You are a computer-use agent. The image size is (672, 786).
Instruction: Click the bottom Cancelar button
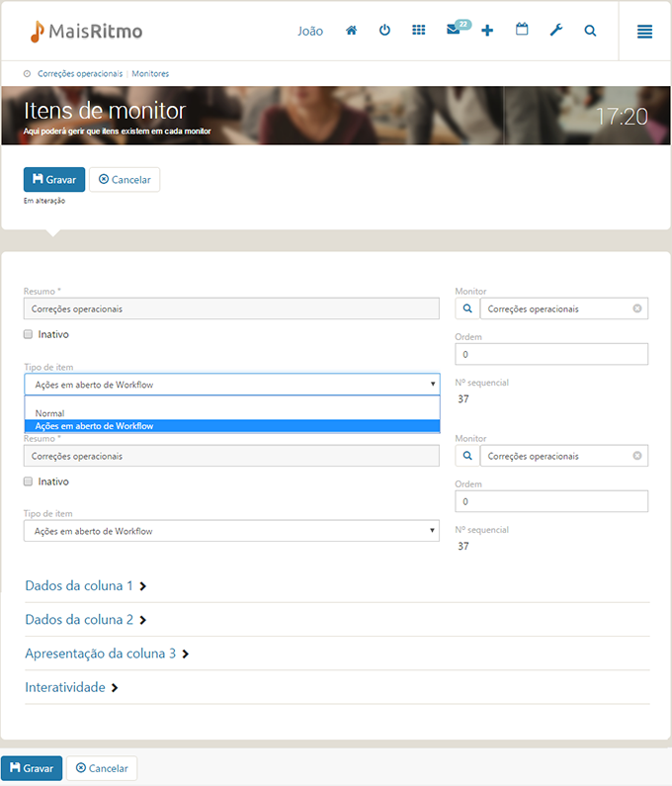point(102,768)
